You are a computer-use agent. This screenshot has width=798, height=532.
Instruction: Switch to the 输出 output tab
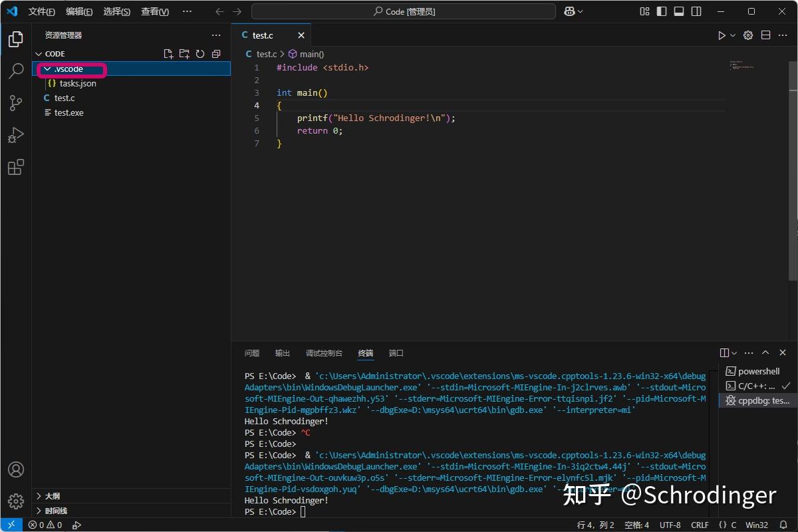pos(283,353)
